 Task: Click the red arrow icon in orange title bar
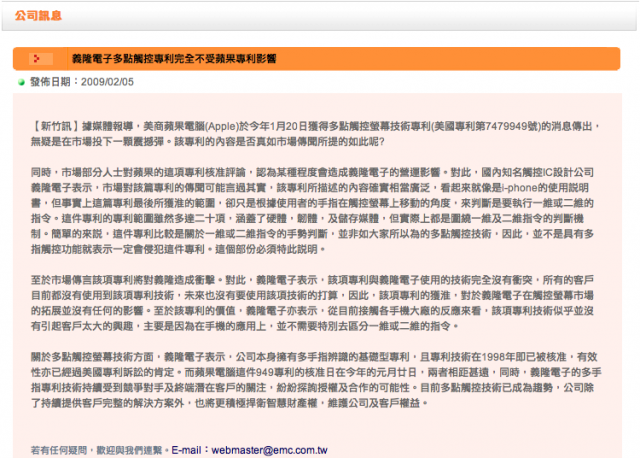[37, 59]
